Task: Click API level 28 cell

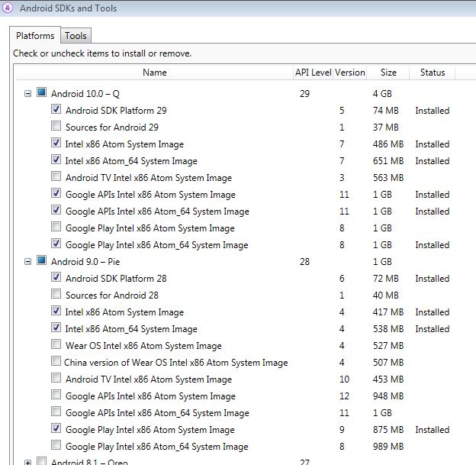Action: coord(304,262)
